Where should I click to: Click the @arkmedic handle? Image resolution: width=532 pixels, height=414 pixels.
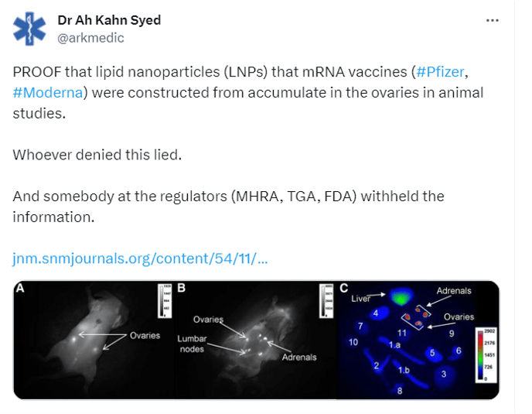90,37
